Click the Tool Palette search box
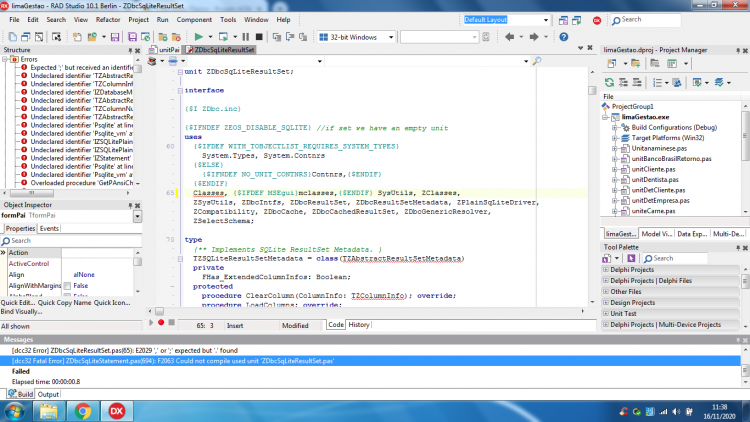The image size is (750, 422). coord(674,258)
